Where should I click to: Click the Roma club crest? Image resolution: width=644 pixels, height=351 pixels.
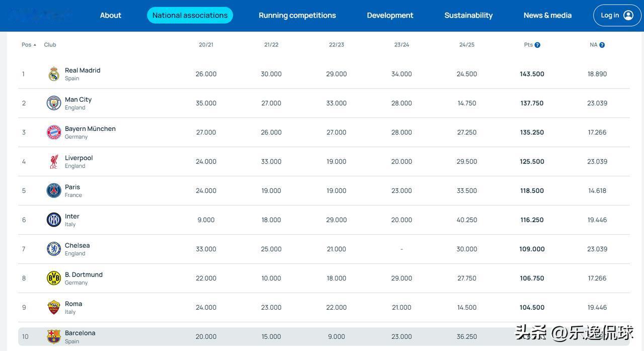54,308
